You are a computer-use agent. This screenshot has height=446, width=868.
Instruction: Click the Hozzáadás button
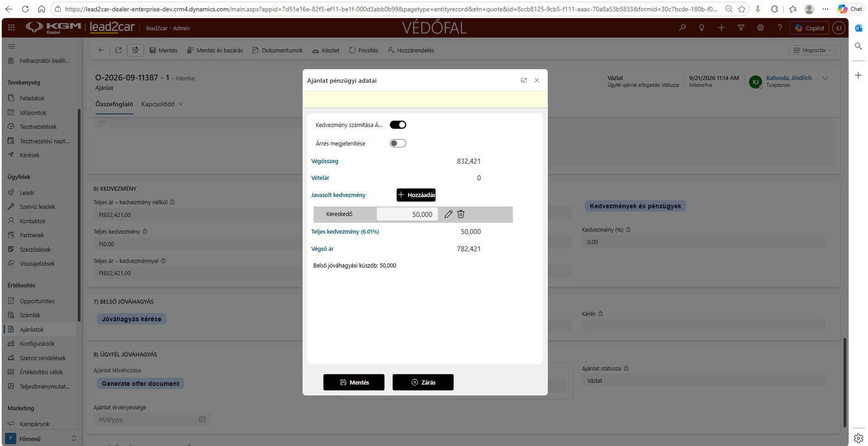(x=416, y=195)
